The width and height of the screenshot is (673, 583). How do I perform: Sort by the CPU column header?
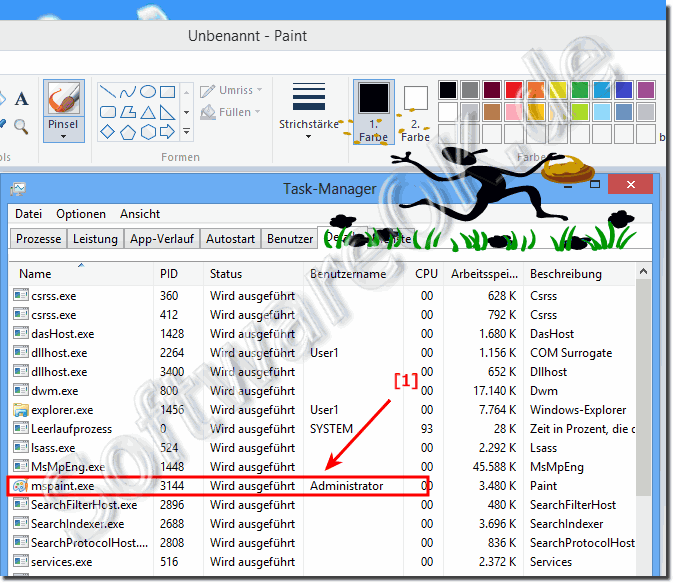point(424,274)
